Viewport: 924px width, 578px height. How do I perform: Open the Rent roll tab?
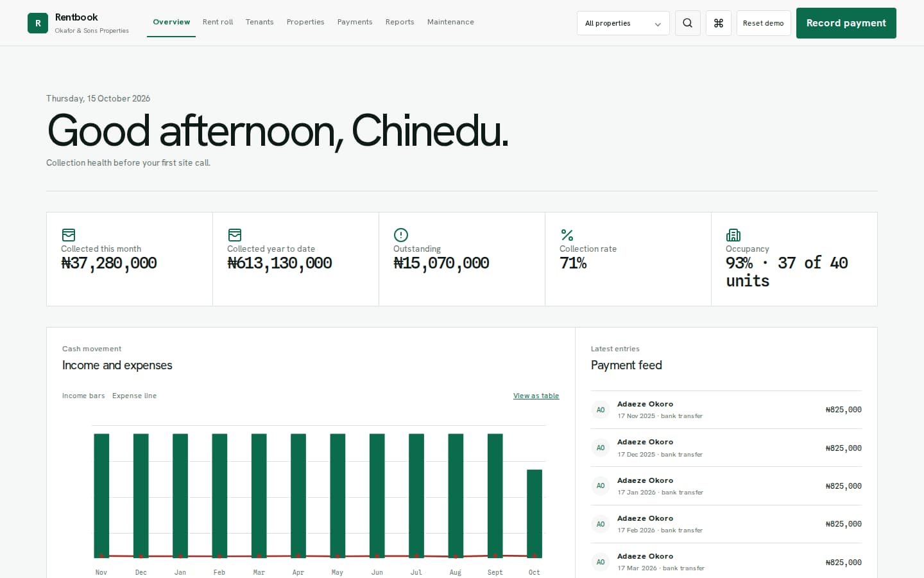(218, 22)
